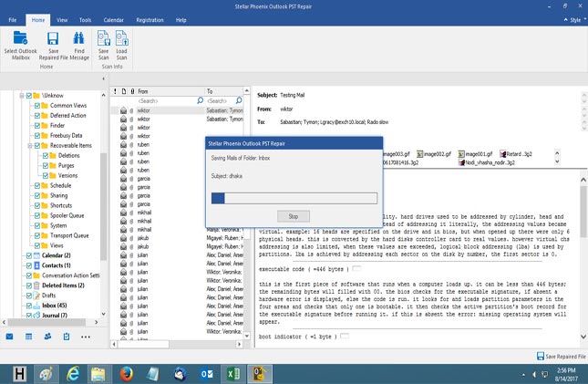Switch to the Calendar ribbon tab
588x384 pixels.
113,20
